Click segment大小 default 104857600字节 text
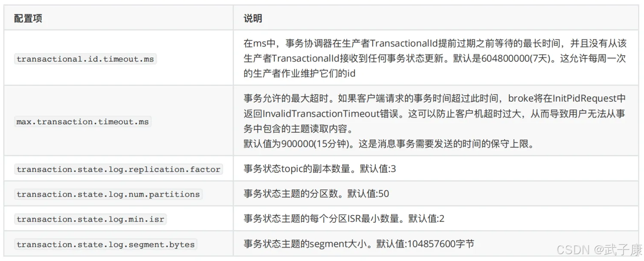644x261 pixels. point(359,244)
